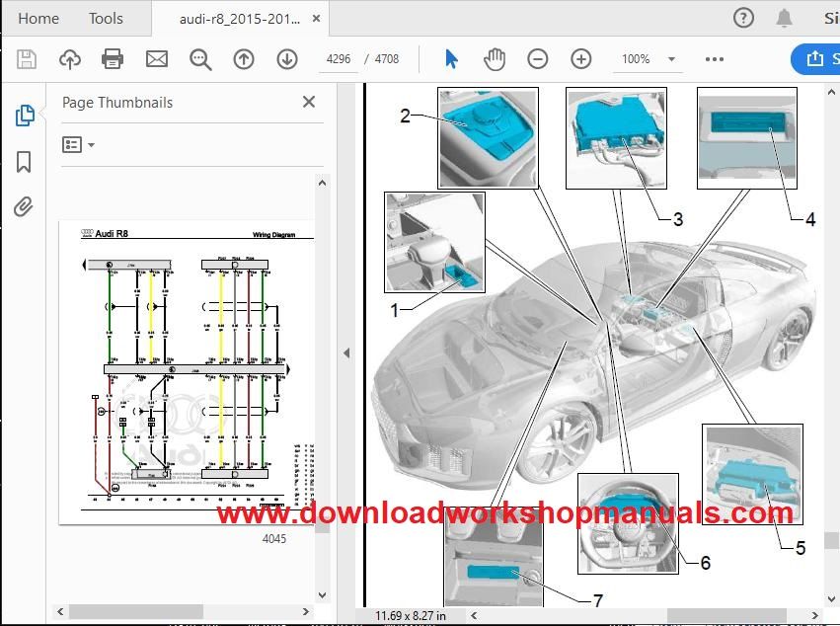The height and width of the screenshot is (626, 840).
Task: Open the notifications bell
Action: click(x=785, y=18)
